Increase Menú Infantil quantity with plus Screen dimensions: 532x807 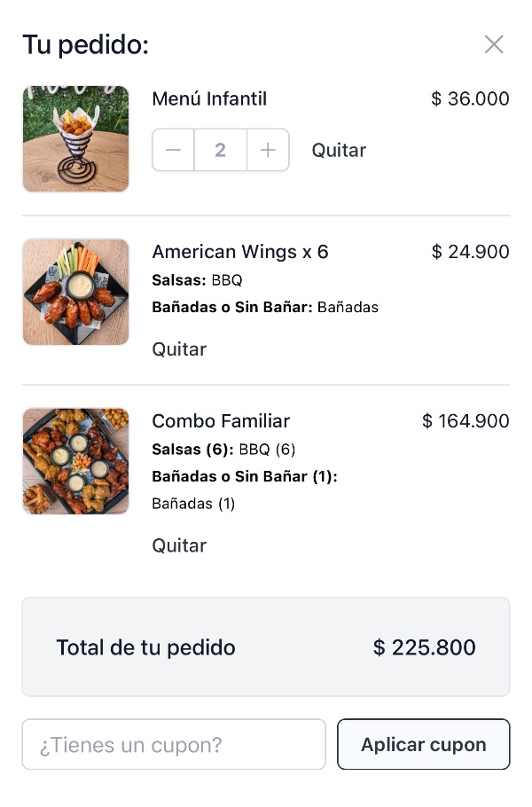(268, 150)
